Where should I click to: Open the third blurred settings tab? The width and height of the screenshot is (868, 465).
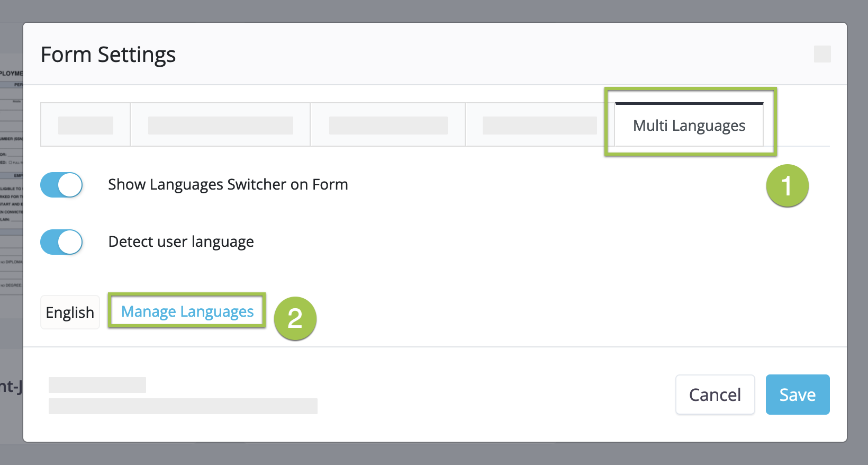tap(388, 125)
